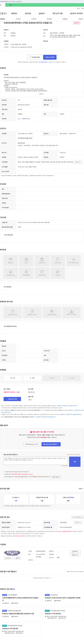84x644 pixels.
Task: Select the 직원대출제도 welfare icon
Action: 26,271
